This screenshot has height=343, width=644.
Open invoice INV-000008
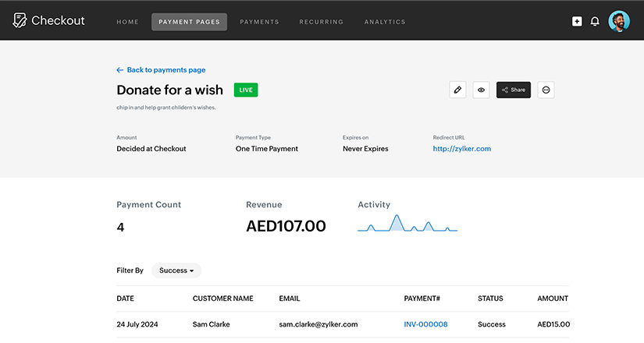point(425,324)
